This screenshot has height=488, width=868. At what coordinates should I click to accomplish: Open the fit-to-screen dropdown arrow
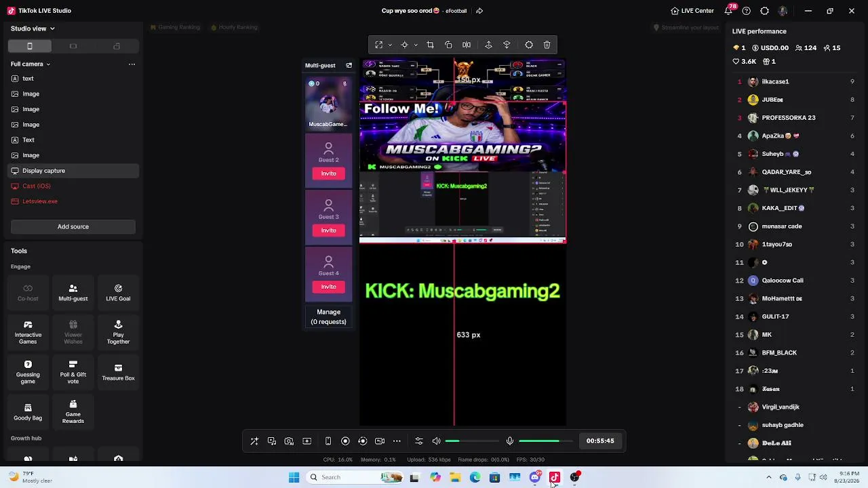pos(390,45)
